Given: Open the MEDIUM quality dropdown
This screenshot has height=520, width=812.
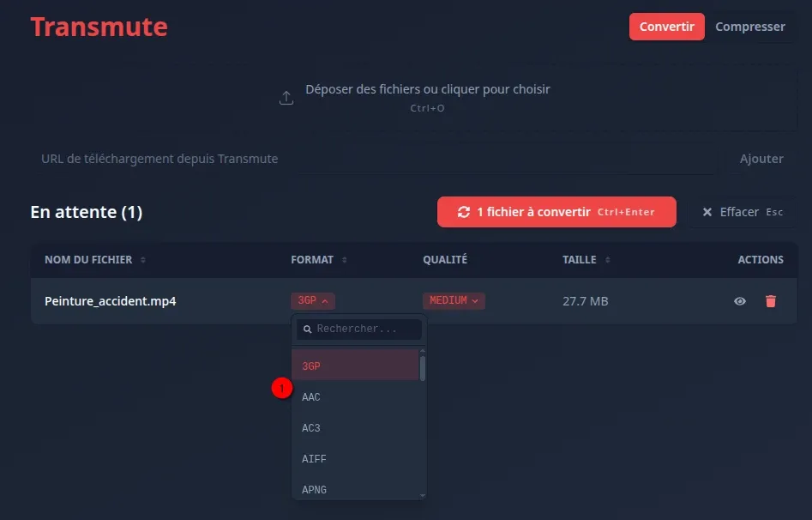Looking at the screenshot, I should coord(454,300).
